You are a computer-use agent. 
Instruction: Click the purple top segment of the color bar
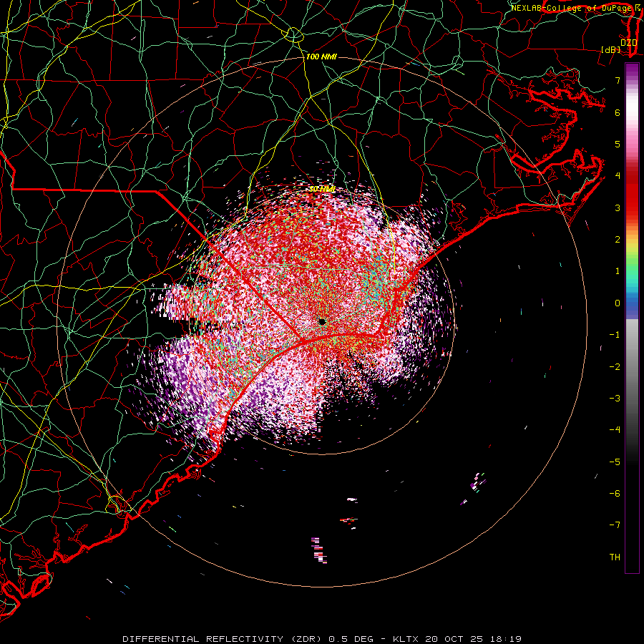point(632,70)
